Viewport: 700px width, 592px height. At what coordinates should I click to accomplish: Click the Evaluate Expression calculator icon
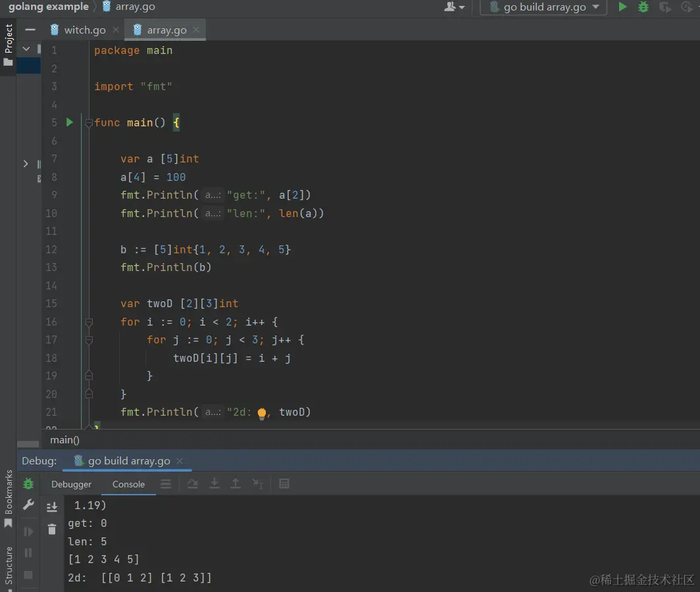click(x=284, y=484)
